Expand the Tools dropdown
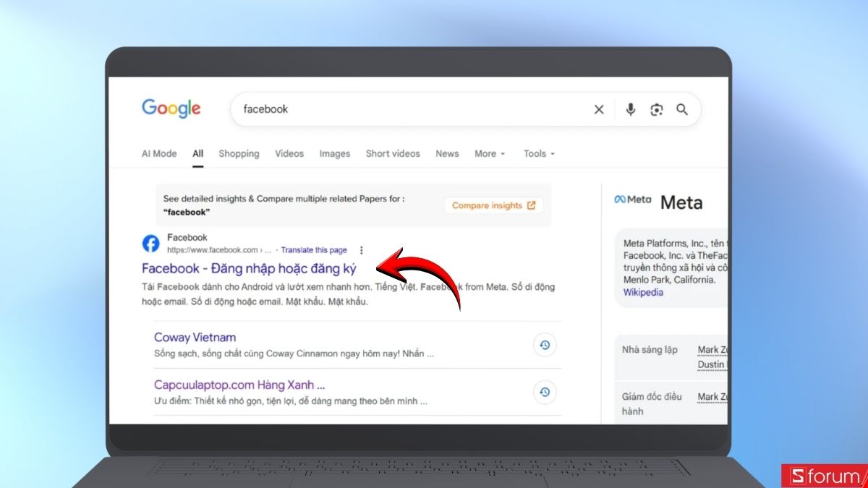This screenshot has height=488, width=868. tap(539, 153)
